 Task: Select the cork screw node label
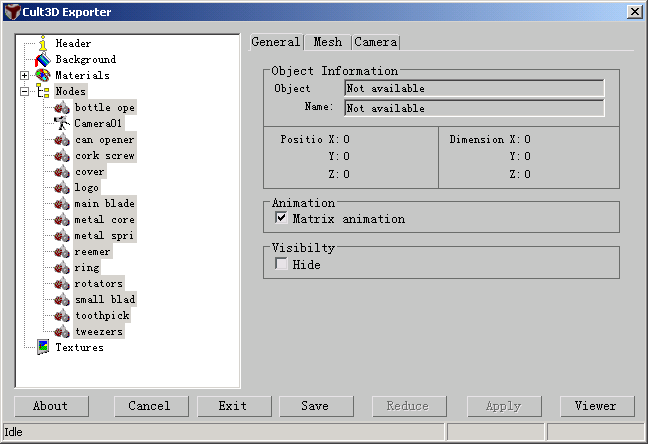(105, 156)
